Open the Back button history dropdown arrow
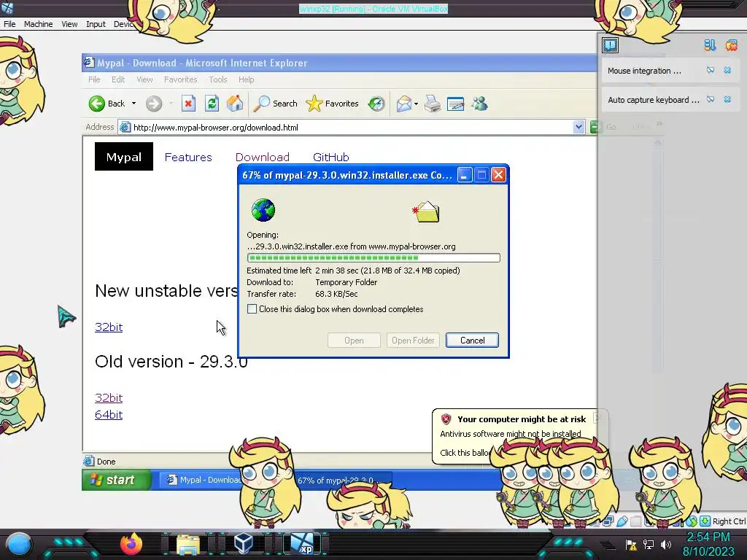The width and height of the screenshot is (747, 560). click(134, 104)
